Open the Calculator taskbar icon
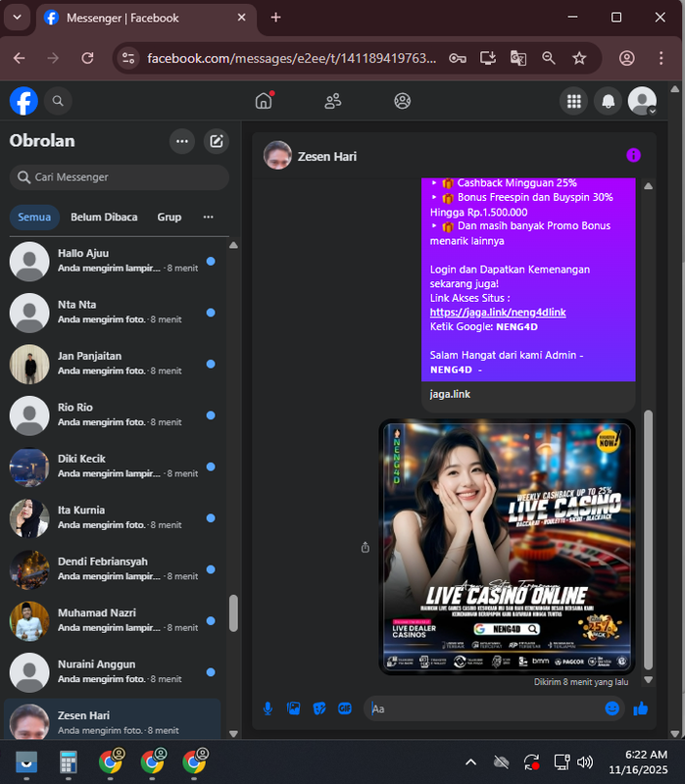685x784 pixels. click(x=68, y=762)
